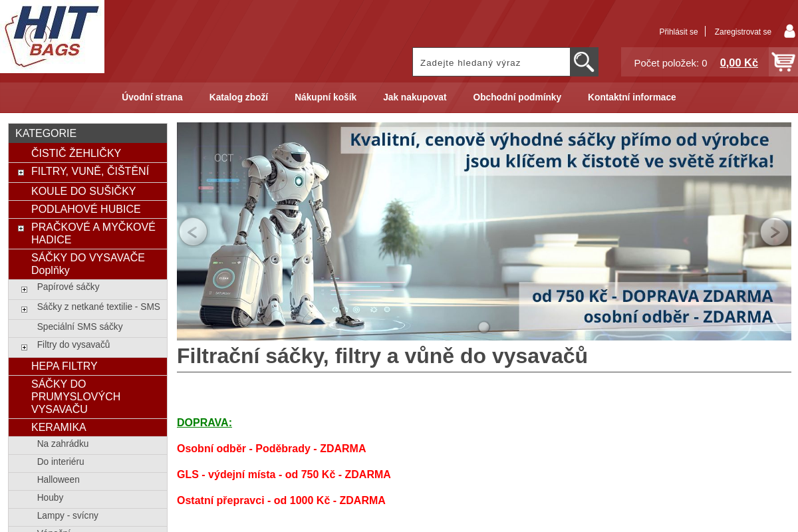The image size is (798, 532).
Task: Click the HIT Bags logo
Action: (x=52, y=36)
